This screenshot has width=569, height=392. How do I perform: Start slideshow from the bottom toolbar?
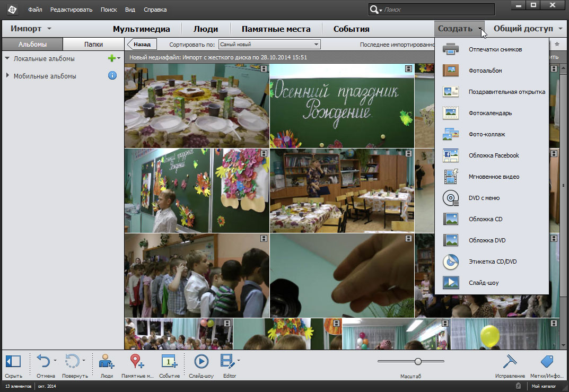[x=201, y=362]
